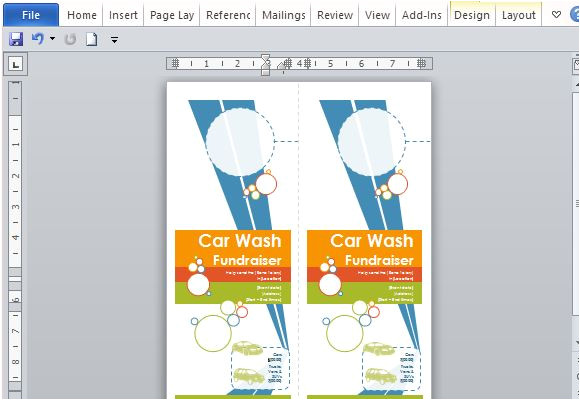Open Customize Quick Access Toolbar dropdown
Screen dimensions: 580x400
pos(115,39)
